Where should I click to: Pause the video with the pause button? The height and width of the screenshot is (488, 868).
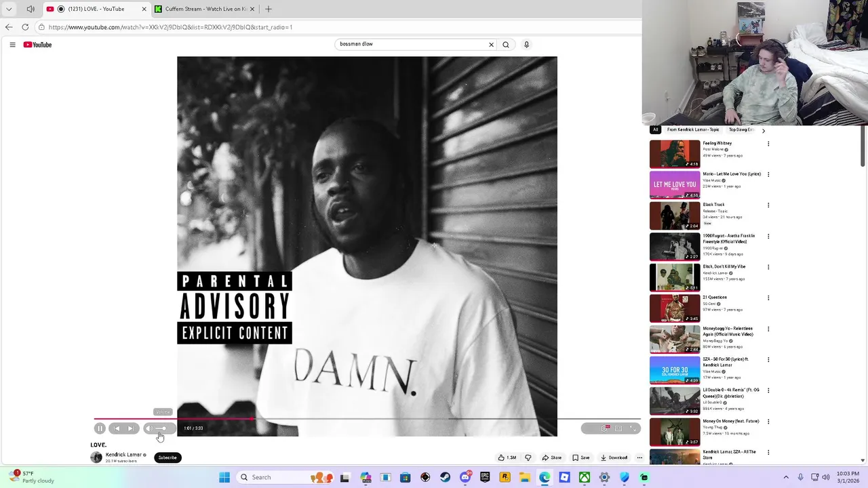tap(100, 428)
